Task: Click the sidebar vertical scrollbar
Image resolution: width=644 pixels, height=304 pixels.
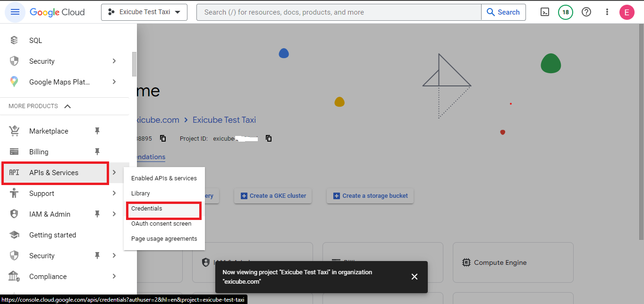Action: tap(134, 64)
